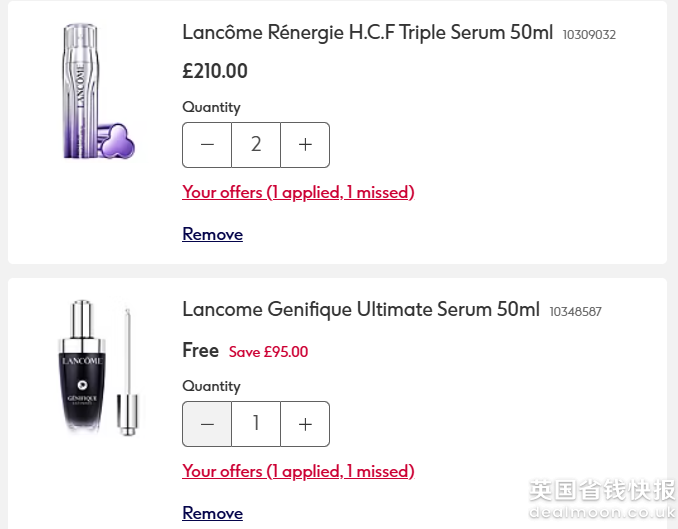Open offers for Genifique Ultimate Serum
Image resolution: width=678 pixels, height=529 pixels.
298,471
